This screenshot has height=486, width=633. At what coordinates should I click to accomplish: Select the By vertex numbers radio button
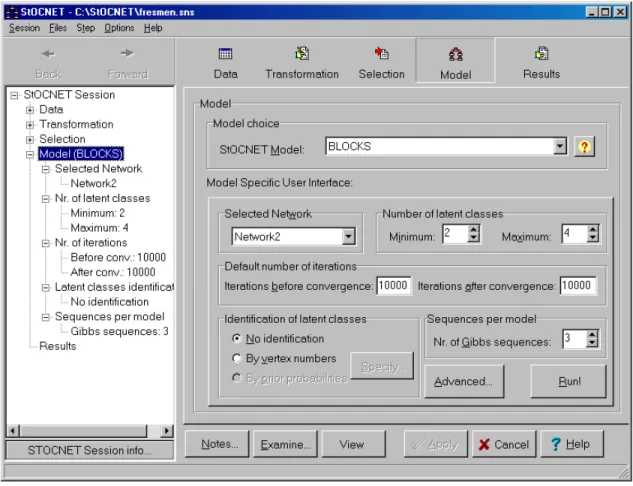coord(237,358)
